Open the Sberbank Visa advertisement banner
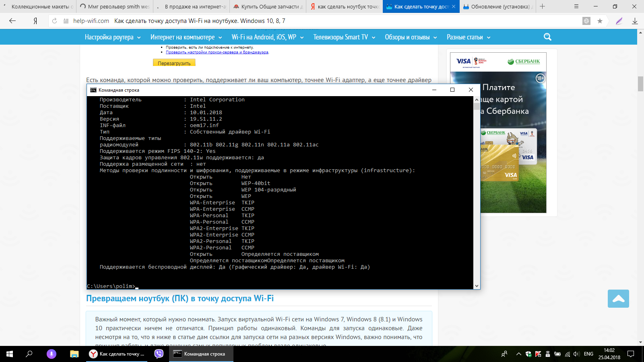644x362 pixels. pyautogui.click(x=498, y=133)
